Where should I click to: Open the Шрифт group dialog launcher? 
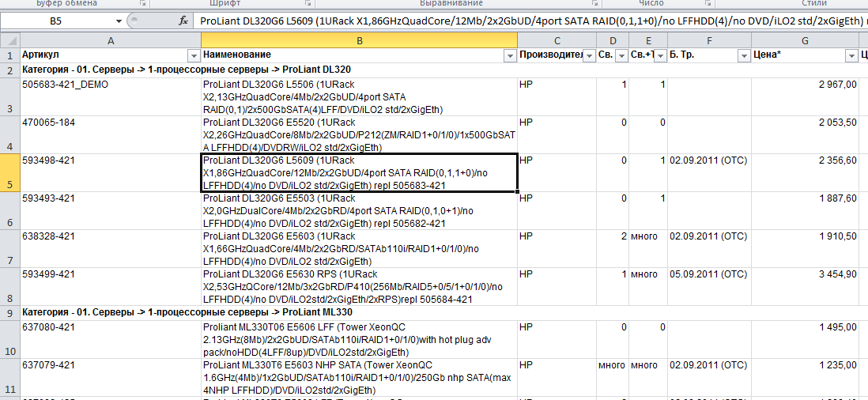(x=309, y=3)
